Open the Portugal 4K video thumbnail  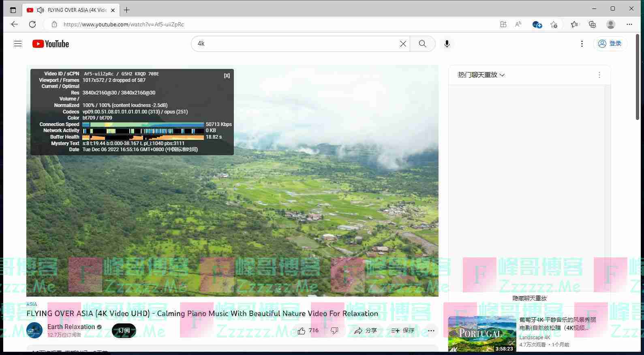[x=482, y=334]
